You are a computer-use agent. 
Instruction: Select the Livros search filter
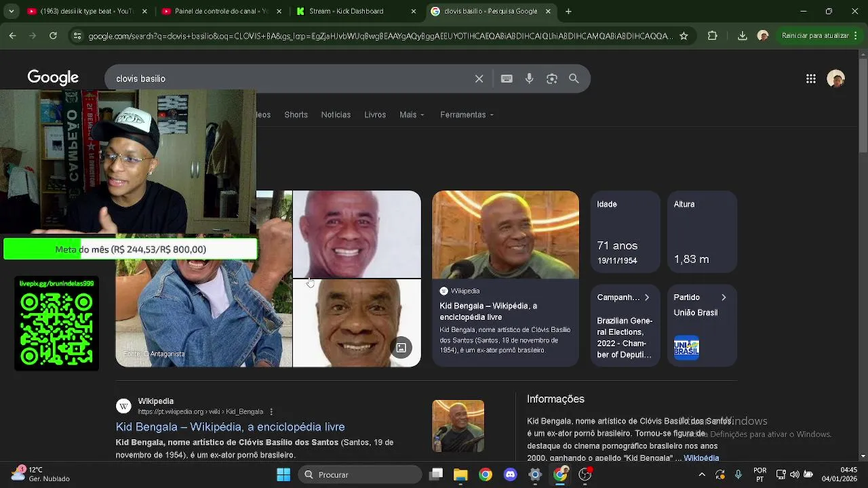(x=375, y=115)
